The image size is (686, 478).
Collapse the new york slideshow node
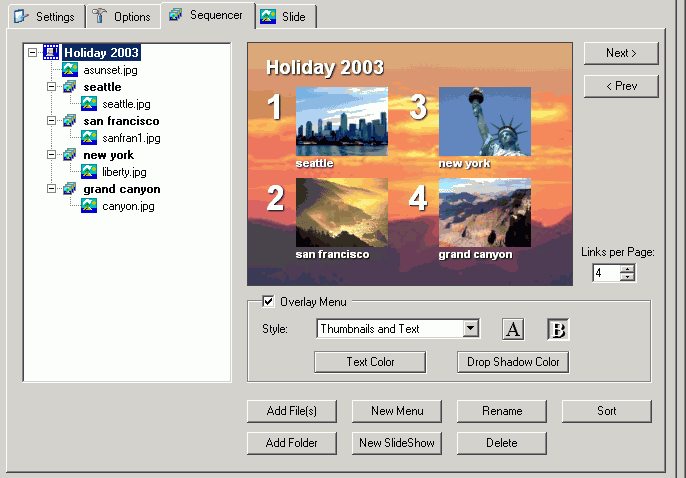[x=52, y=155]
